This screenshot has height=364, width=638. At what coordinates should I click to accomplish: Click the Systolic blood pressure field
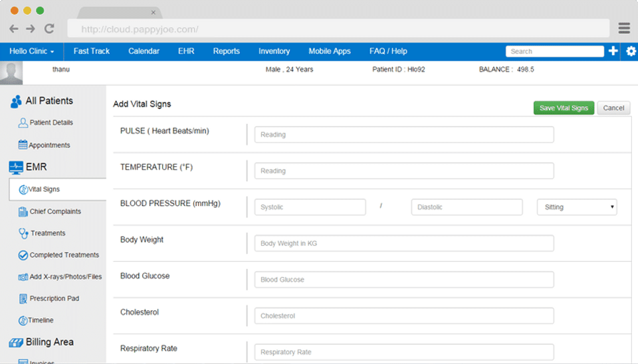click(x=310, y=207)
